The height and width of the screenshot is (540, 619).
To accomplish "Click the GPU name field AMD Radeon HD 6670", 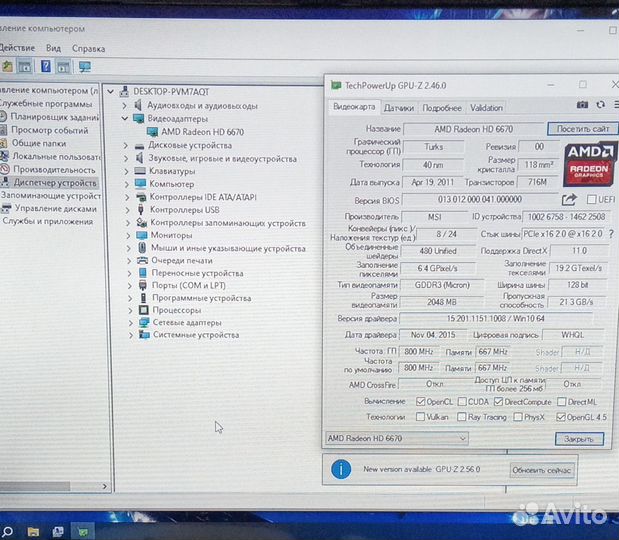I will pyautogui.click(x=474, y=129).
